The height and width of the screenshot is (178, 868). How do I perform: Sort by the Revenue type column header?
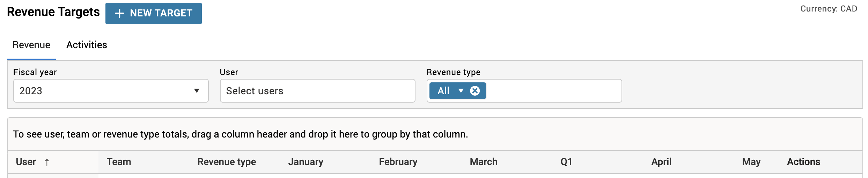click(227, 162)
